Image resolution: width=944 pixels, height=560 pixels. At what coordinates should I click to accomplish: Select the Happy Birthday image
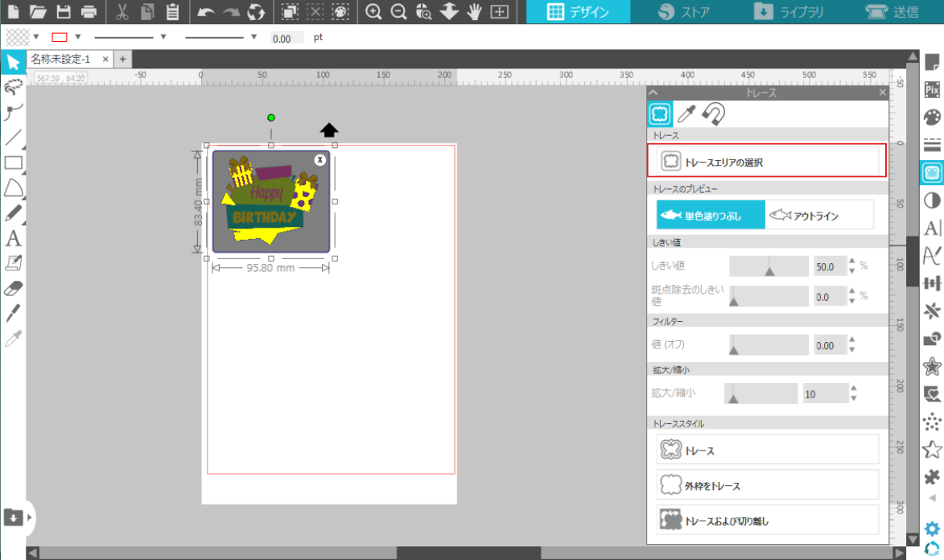271,201
